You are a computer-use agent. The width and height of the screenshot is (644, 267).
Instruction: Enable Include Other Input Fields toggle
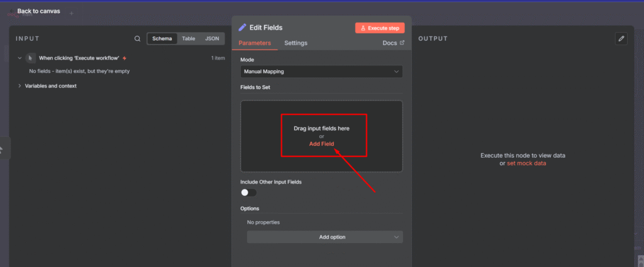[x=248, y=193]
